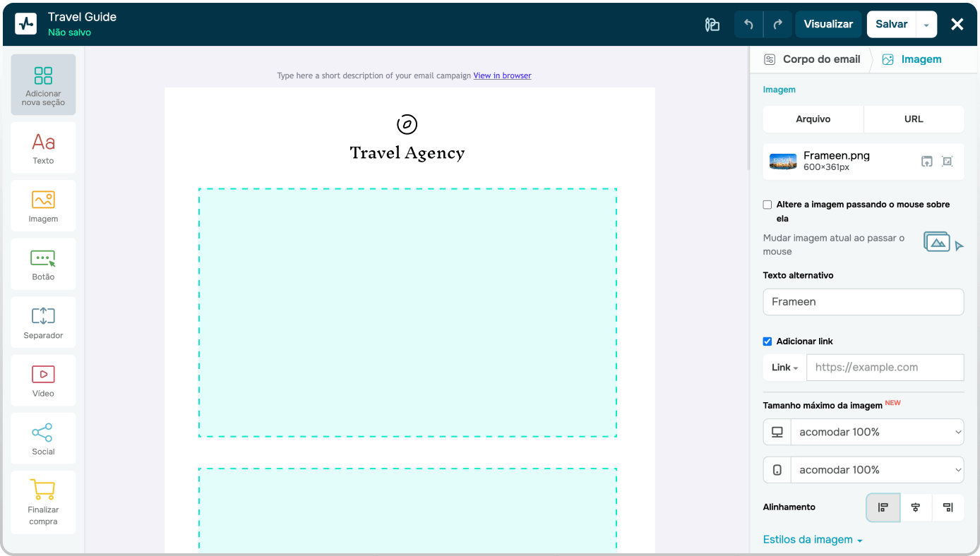Click the Não salvo status text
Image resolution: width=980 pixels, height=556 pixels.
coord(69,32)
